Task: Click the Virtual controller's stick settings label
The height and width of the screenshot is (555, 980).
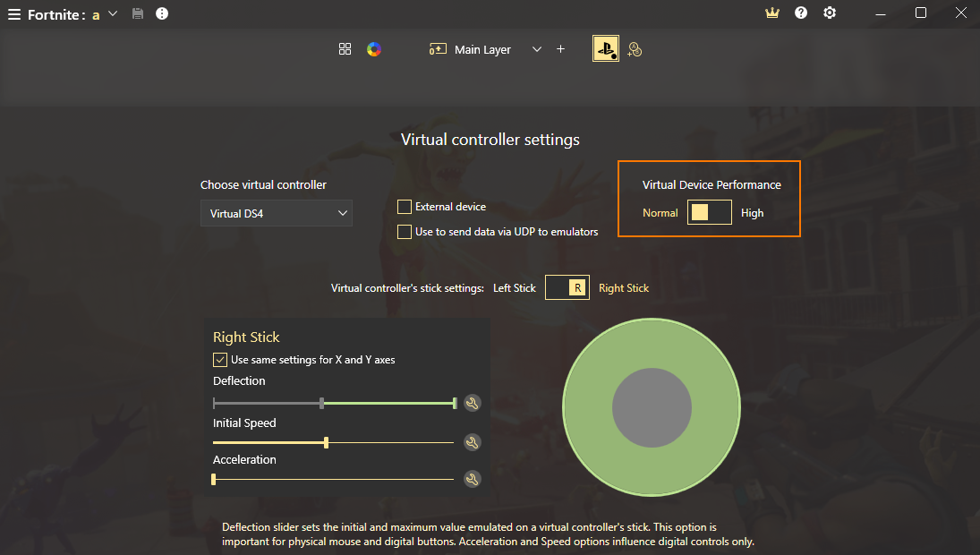Action: point(407,288)
